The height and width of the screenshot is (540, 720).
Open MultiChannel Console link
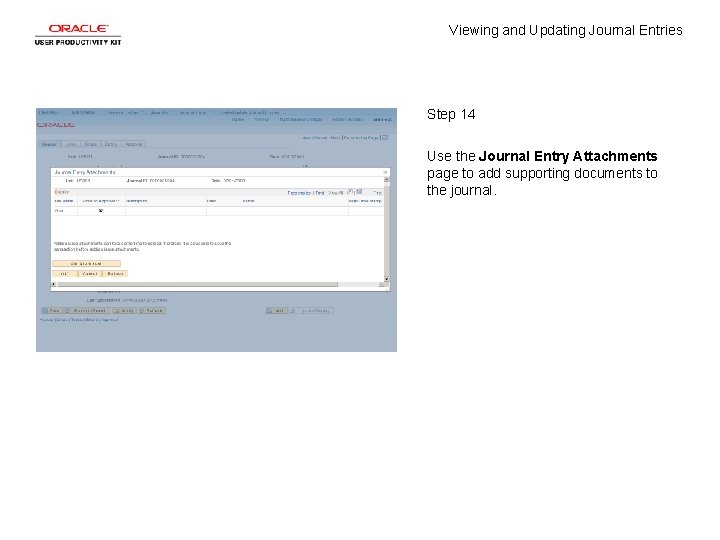pyautogui.click(x=301, y=119)
